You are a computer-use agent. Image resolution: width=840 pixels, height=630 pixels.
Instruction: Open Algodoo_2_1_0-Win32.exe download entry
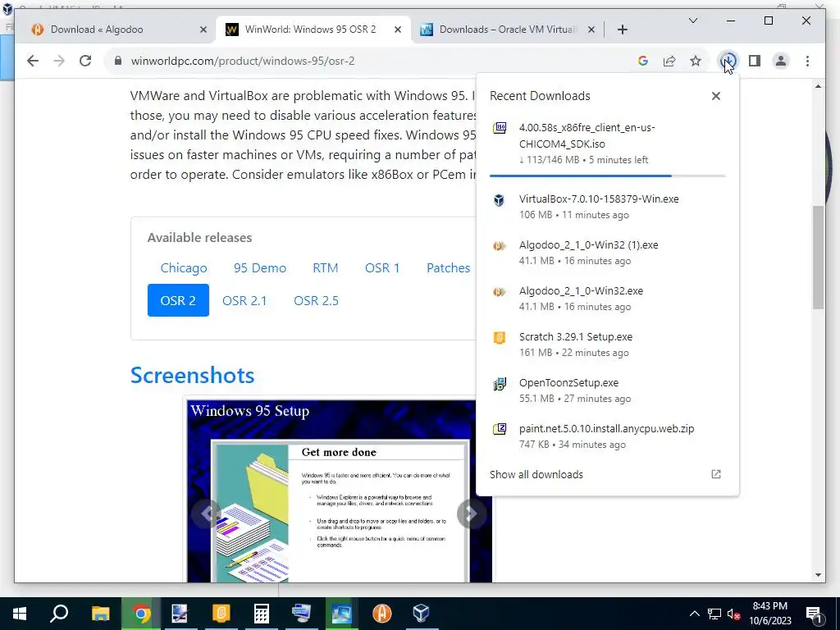(608, 299)
